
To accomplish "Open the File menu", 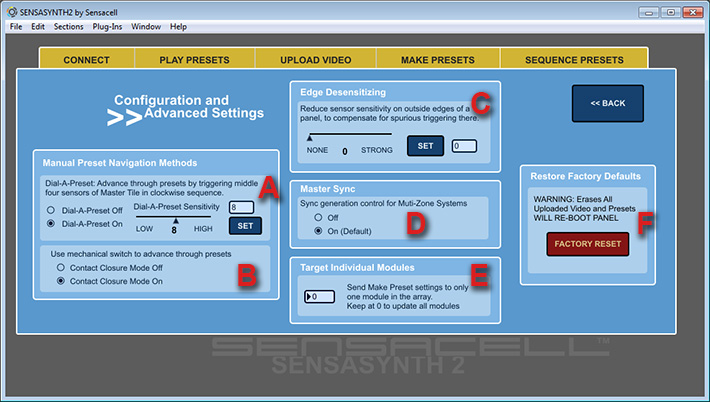I will click(x=16, y=27).
